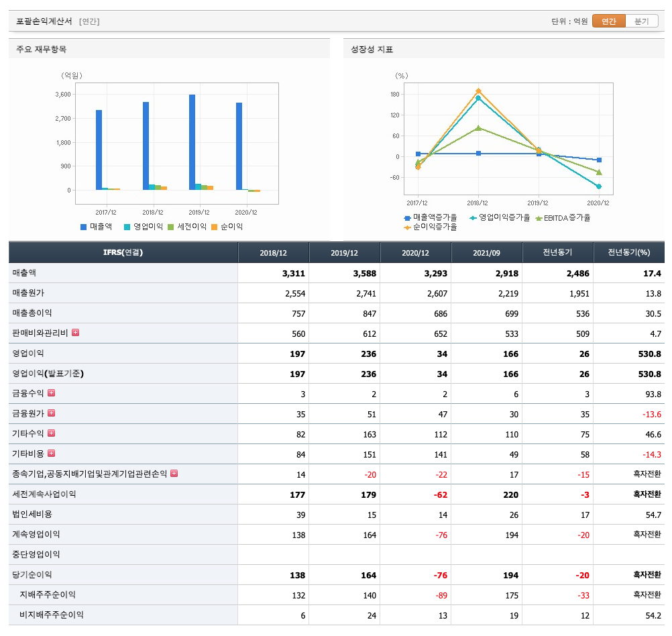The height and width of the screenshot is (636, 672).
Task: Select the 세전계속사업이익 row label
Action: [44, 494]
